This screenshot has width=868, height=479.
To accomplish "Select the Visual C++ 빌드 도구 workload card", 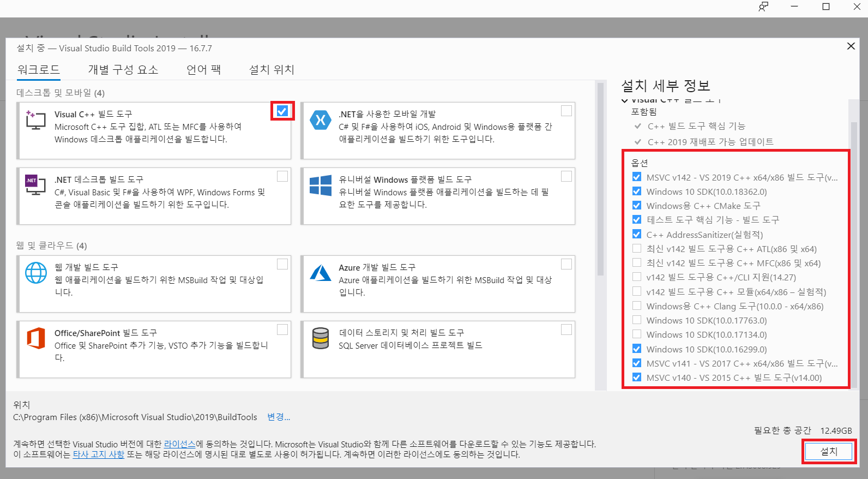I will coord(154,131).
